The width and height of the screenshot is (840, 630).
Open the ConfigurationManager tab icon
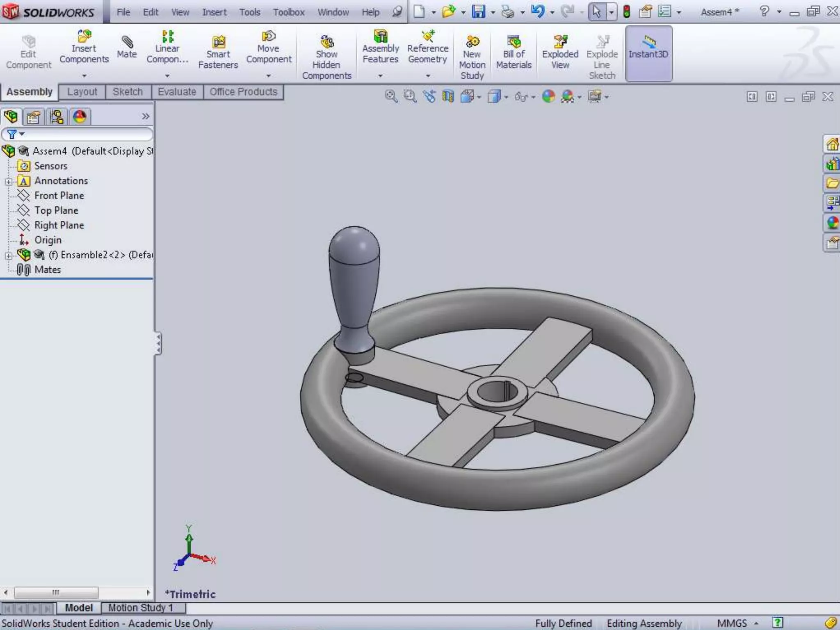[57, 117]
